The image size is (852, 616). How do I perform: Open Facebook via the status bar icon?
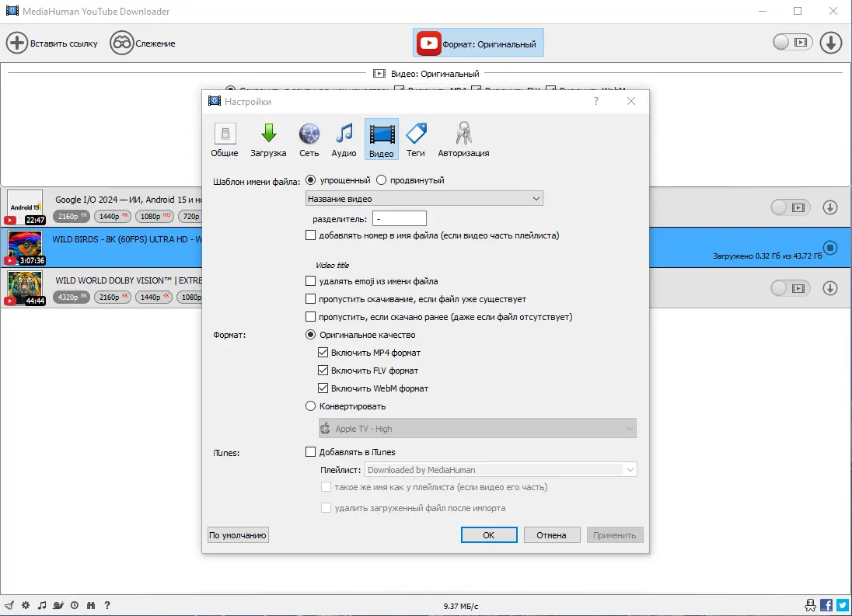pos(826,604)
